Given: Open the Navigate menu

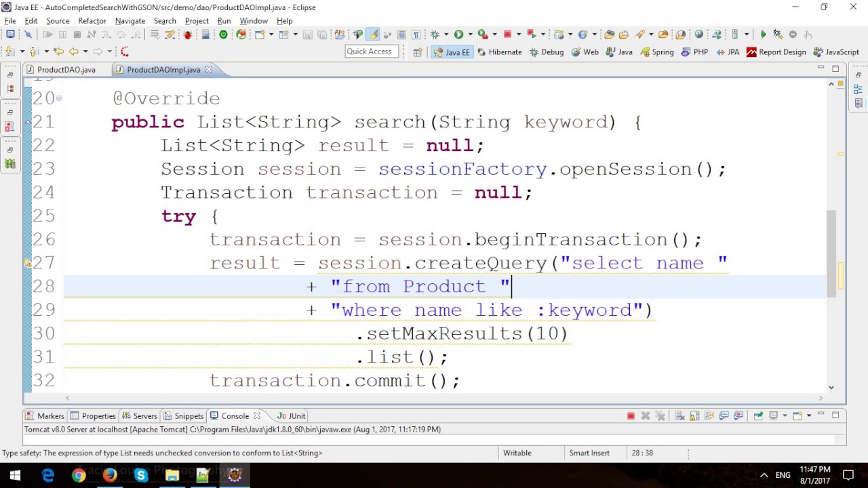Looking at the screenshot, I should (x=130, y=21).
